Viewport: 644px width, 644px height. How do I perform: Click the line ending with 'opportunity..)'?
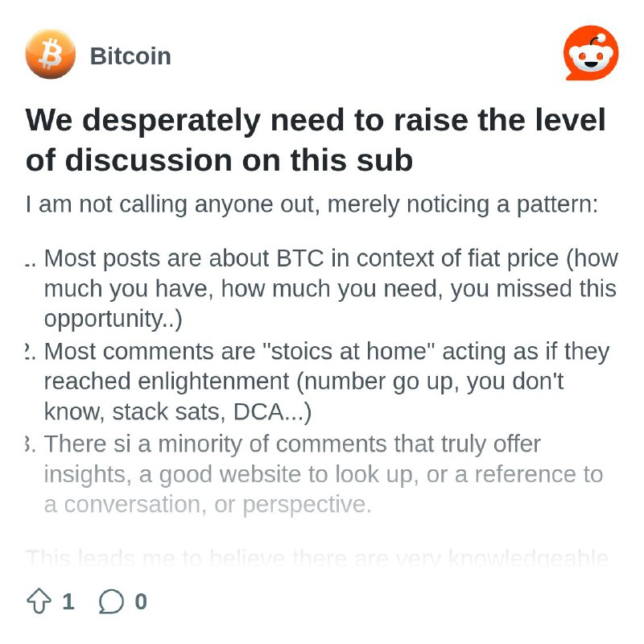click(113, 319)
